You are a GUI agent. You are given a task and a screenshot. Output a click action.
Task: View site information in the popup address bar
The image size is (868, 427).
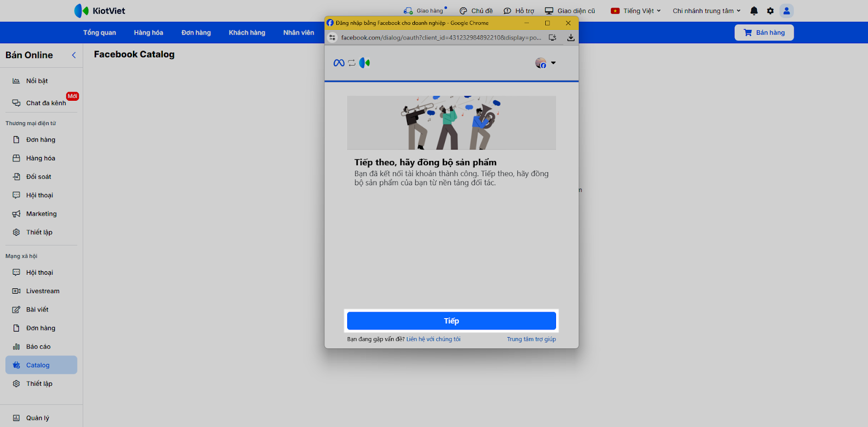tap(333, 37)
